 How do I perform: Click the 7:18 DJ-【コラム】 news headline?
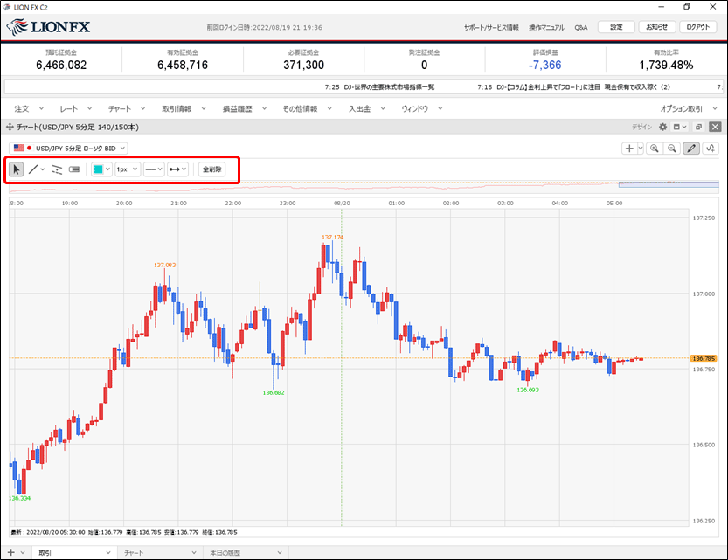[x=574, y=87]
